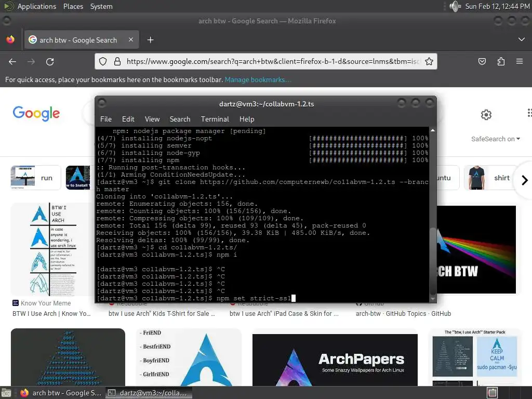The image size is (532, 399).
Task: Reload the Google search page
Action: (x=50, y=62)
